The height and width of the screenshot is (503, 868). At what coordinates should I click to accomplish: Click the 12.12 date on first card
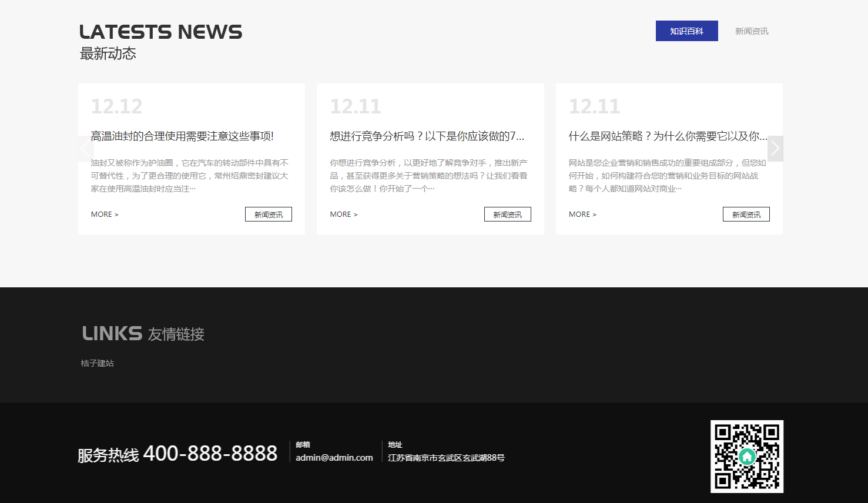click(x=116, y=106)
